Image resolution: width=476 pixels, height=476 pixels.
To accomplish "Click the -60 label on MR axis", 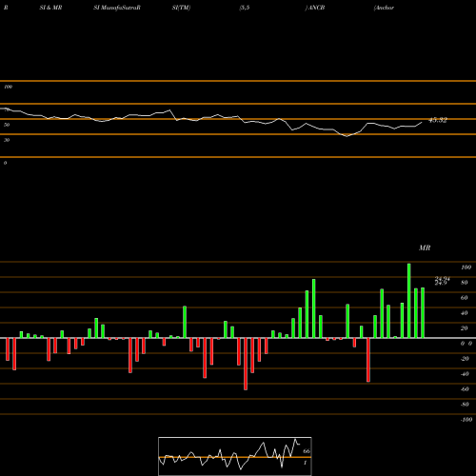I will (465, 389).
